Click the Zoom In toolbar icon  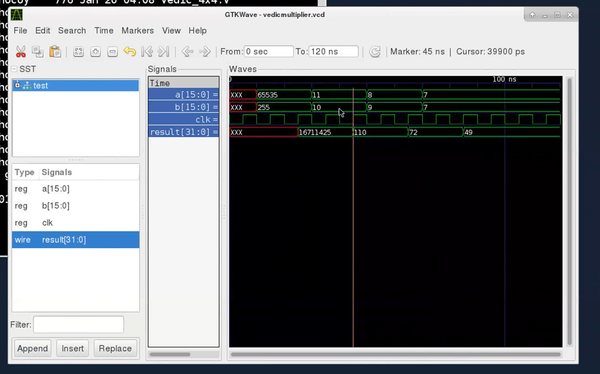pyautogui.click(x=95, y=52)
